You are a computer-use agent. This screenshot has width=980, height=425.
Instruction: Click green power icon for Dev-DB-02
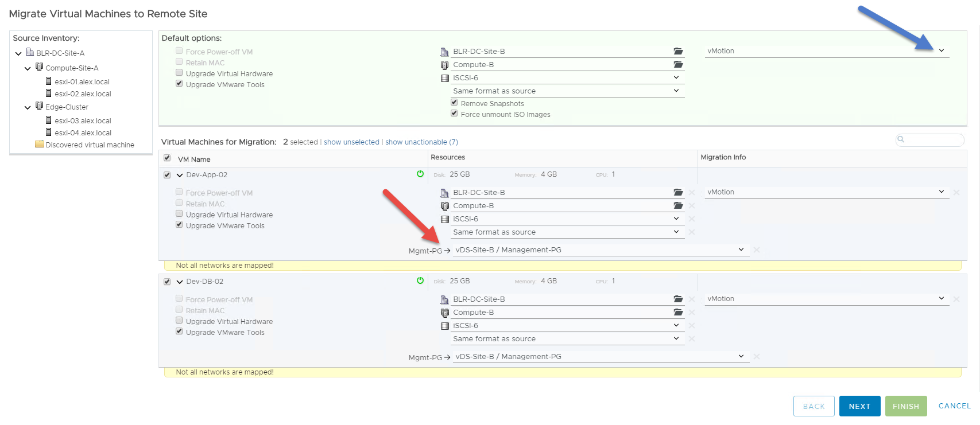click(420, 281)
